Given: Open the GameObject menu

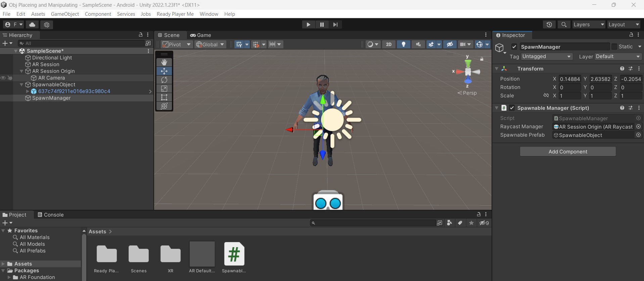Looking at the screenshot, I should [x=65, y=14].
